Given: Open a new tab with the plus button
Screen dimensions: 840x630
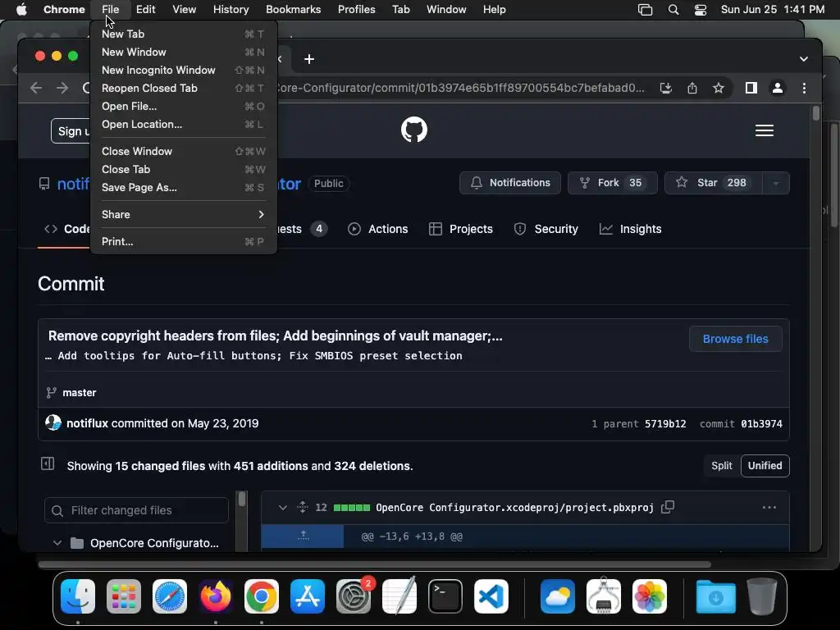Looking at the screenshot, I should coord(309,59).
